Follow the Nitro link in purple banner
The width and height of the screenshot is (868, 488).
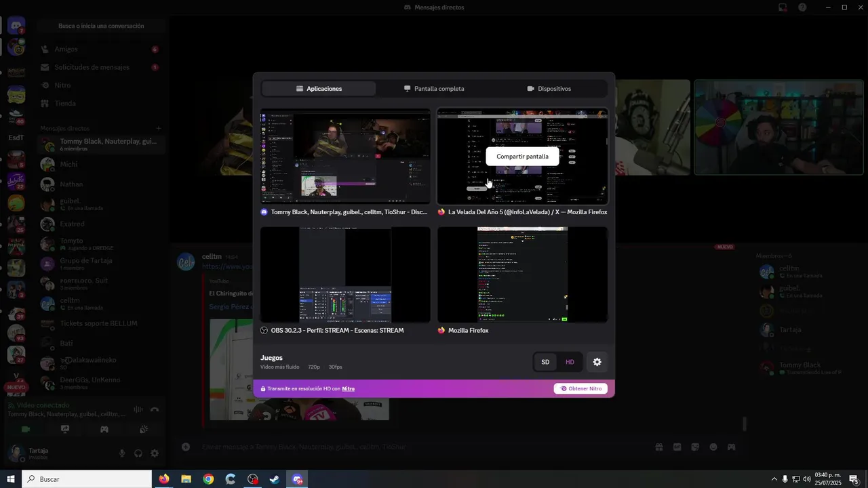pyautogui.click(x=348, y=388)
